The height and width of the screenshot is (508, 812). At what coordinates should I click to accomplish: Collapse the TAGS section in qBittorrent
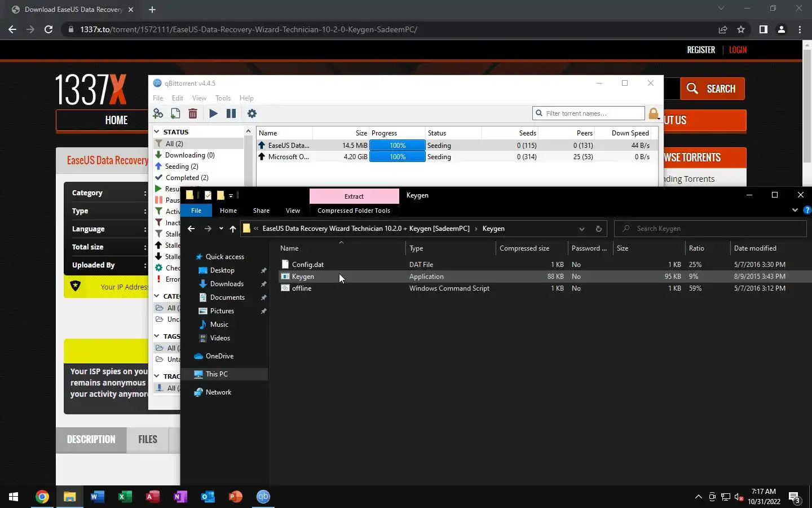157,336
